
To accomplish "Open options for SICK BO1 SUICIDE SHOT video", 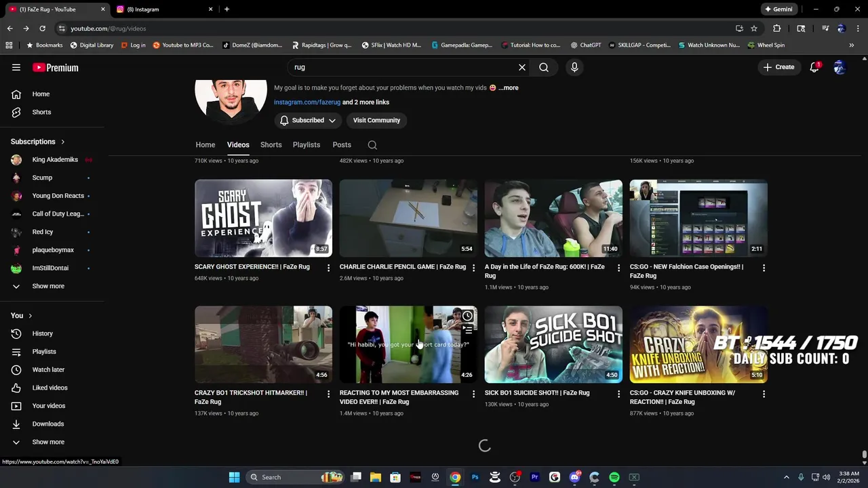I will (618, 394).
